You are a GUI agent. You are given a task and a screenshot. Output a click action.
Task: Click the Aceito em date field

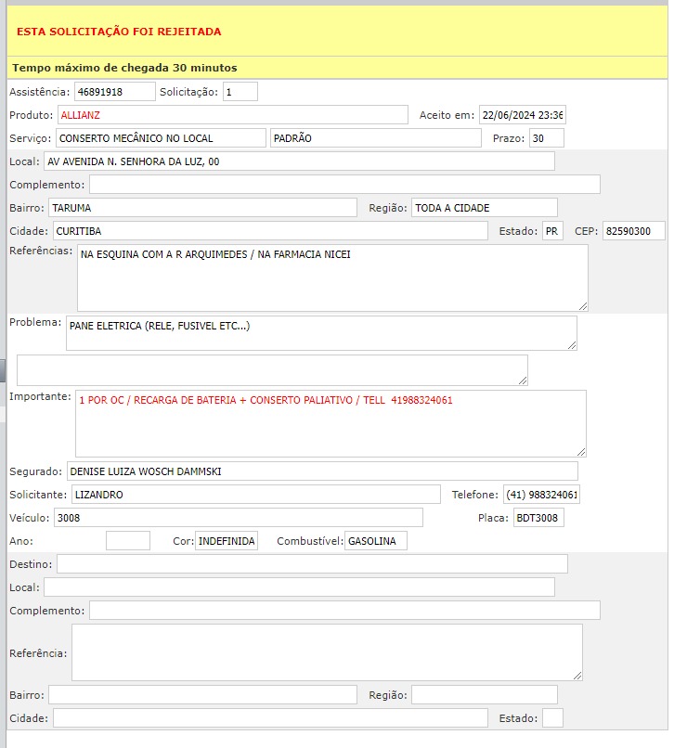click(x=523, y=115)
